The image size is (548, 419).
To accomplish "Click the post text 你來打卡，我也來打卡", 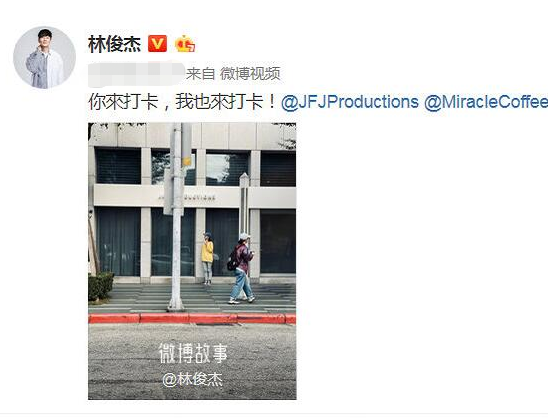I will (x=182, y=102).
